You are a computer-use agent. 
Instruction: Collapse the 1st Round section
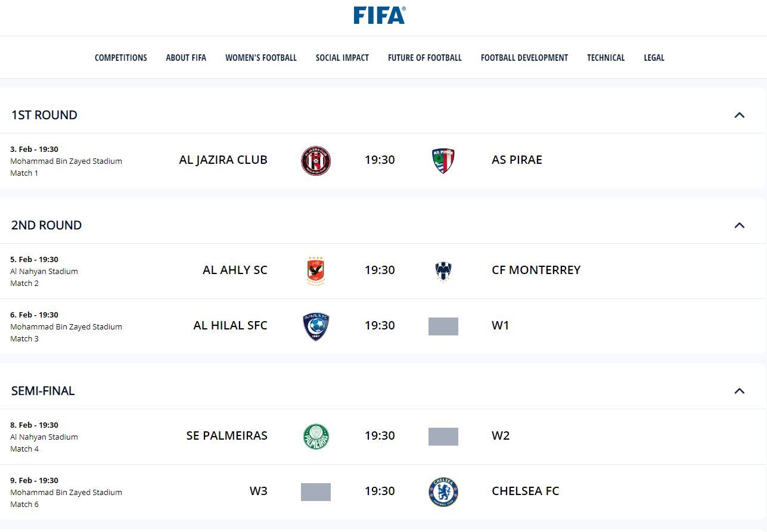[x=740, y=115]
